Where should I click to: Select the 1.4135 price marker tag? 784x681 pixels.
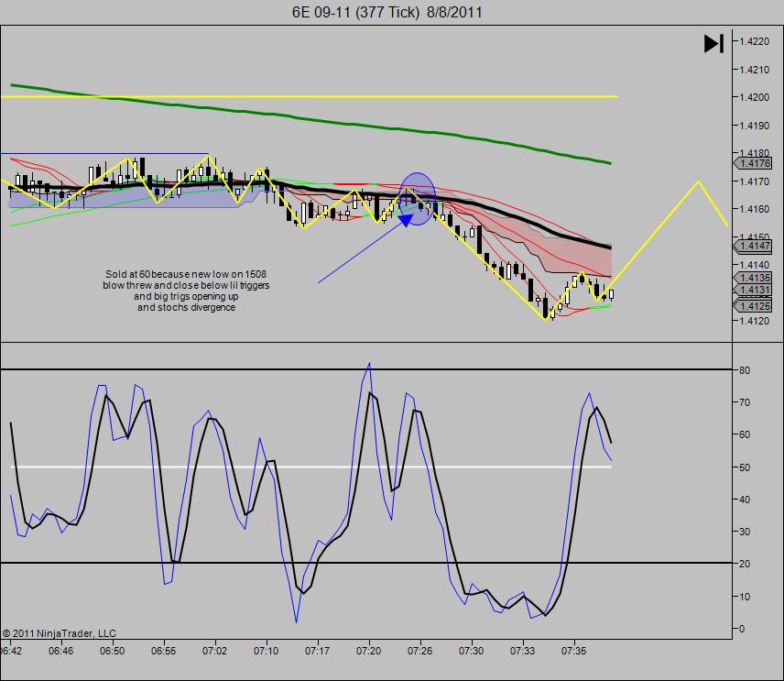(753, 278)
